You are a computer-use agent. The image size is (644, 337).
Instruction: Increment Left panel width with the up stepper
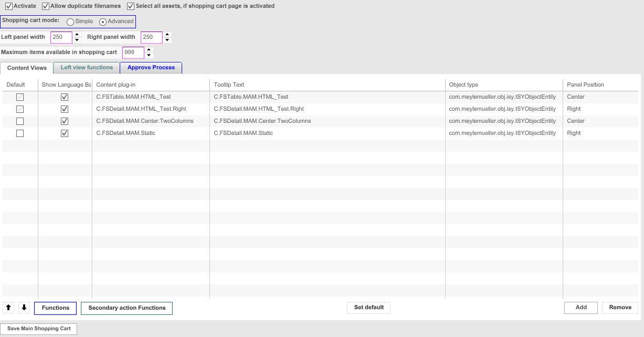77,35
